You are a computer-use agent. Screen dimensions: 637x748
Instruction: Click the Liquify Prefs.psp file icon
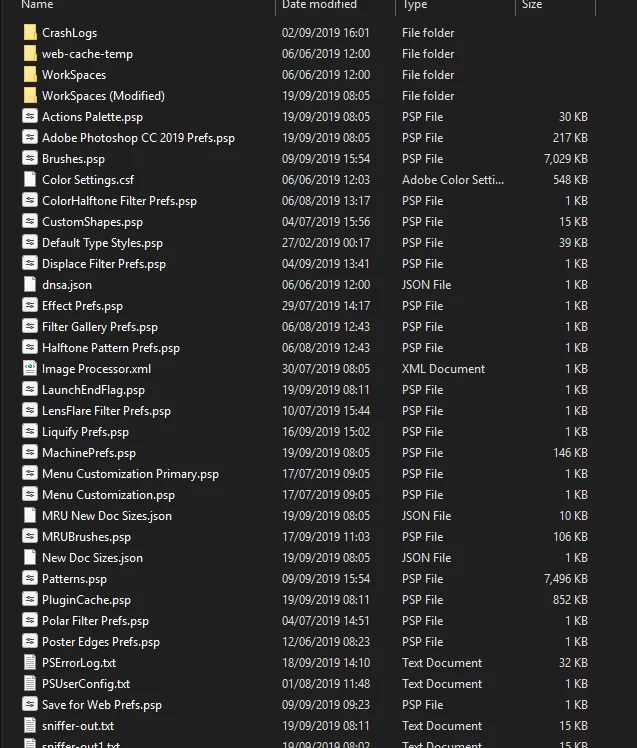pos(30,431)
